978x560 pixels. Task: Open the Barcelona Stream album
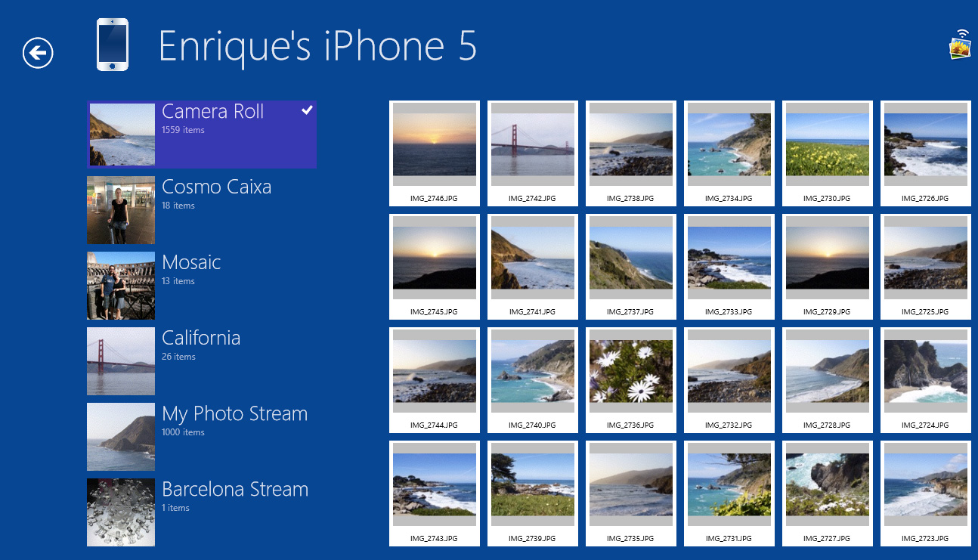click(x=202, y=512)
